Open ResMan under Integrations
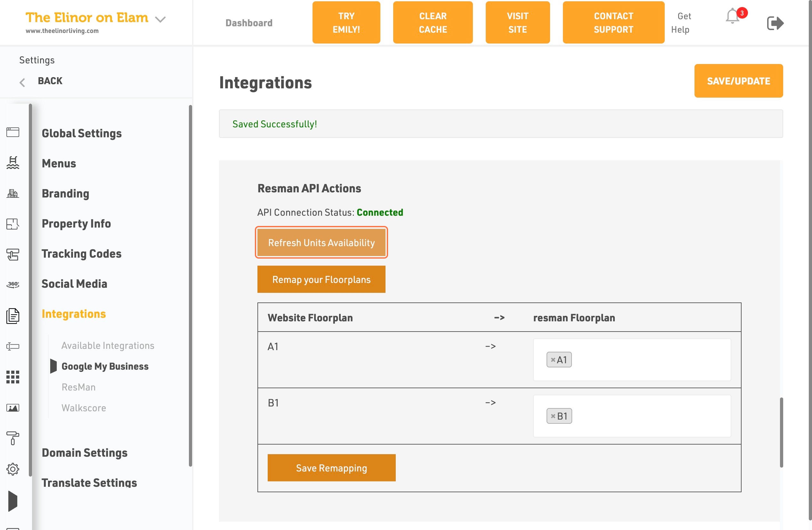This screenshot has height=530, width=812. [78, 387]
